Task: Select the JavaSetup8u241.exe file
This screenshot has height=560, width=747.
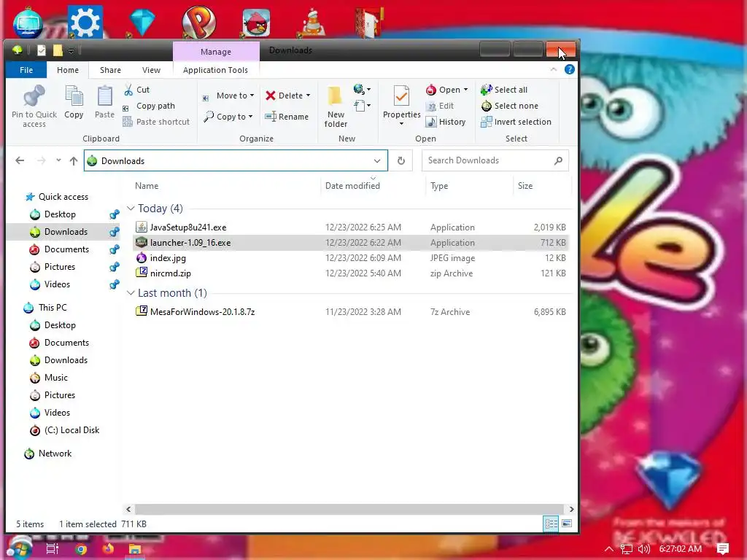Action: coord(188,227)
